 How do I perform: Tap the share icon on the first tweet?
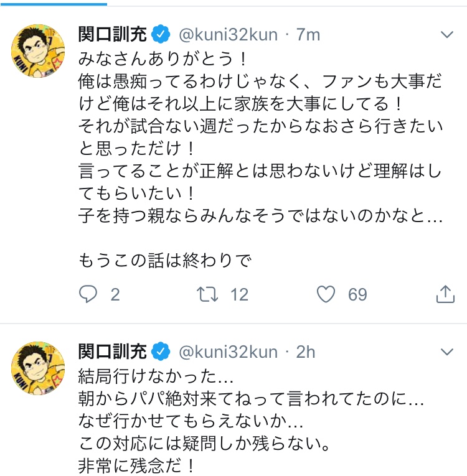(x=445, y=294)
